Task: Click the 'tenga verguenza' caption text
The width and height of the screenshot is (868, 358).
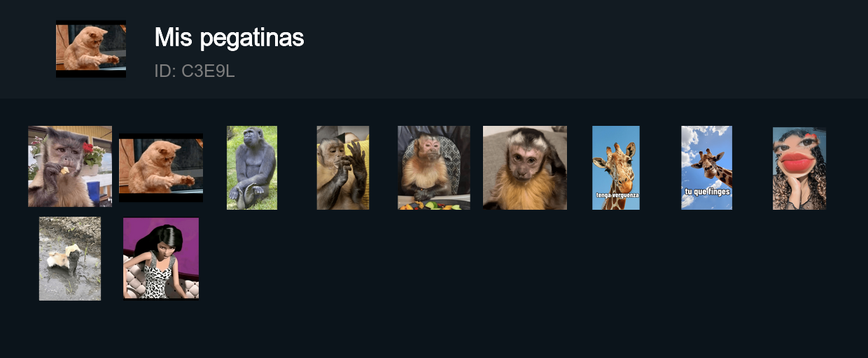Action: coord(617,195)
